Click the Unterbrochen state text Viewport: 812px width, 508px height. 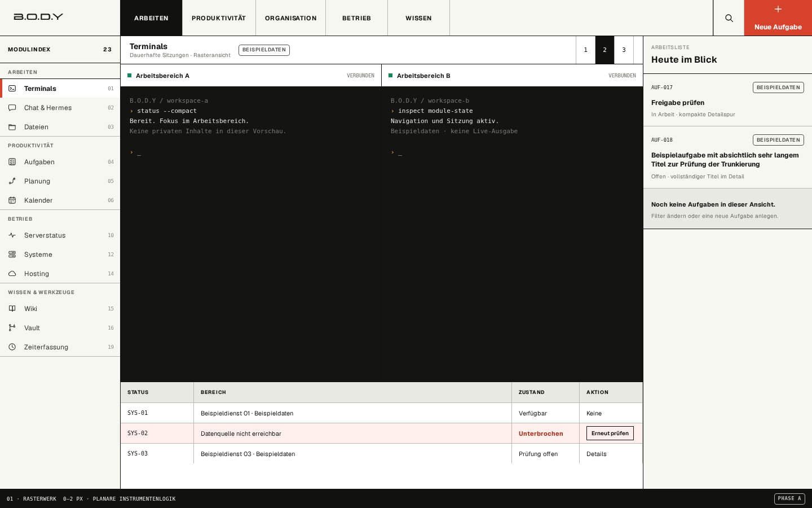click(541, 433)
